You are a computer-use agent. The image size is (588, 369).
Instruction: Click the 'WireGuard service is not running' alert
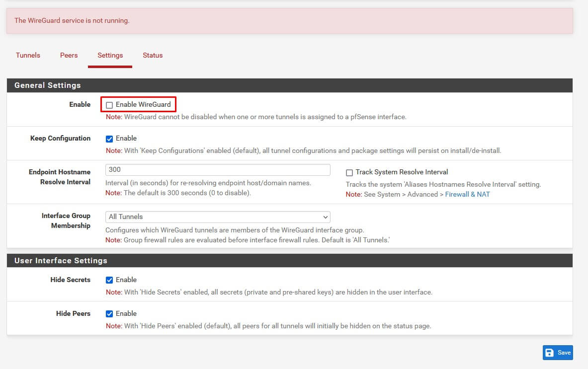click(289, 21)
